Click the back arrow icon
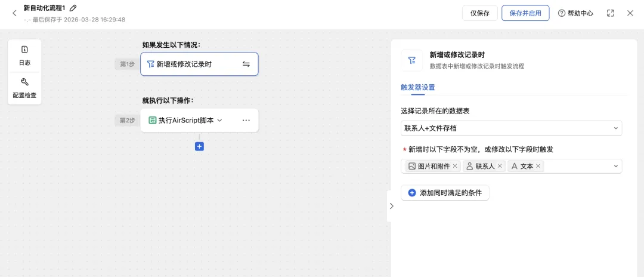Image resolution: width=644 pixels, height=277 pixels. 14,13
